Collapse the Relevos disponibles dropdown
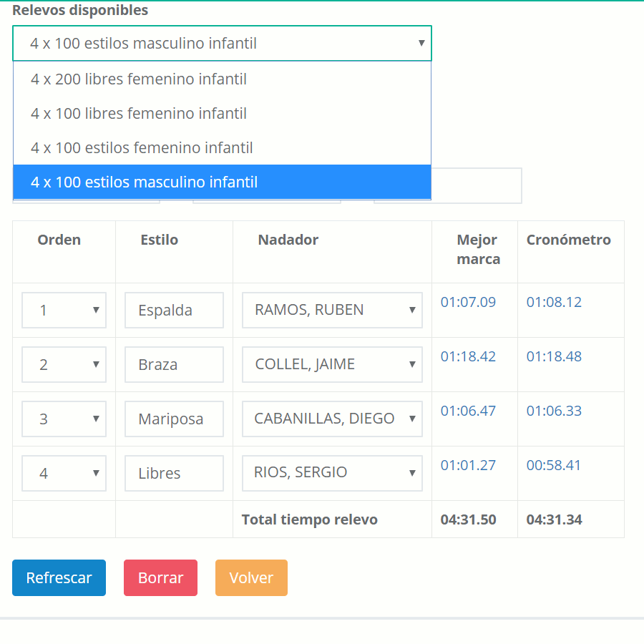This screenshot has width=644, height=644. tap(223, 43)
